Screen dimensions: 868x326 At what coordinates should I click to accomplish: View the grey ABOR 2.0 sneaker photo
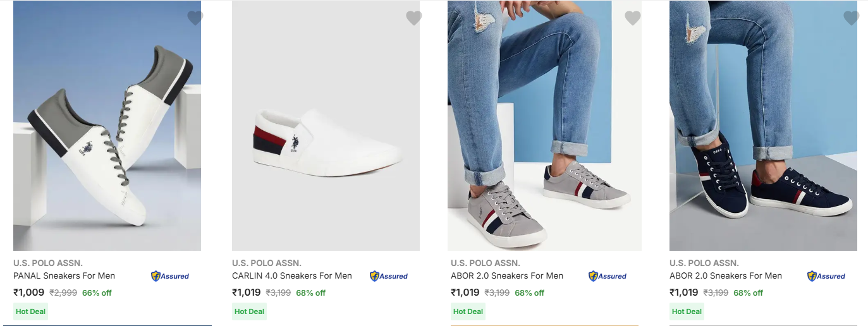[544, 126]
